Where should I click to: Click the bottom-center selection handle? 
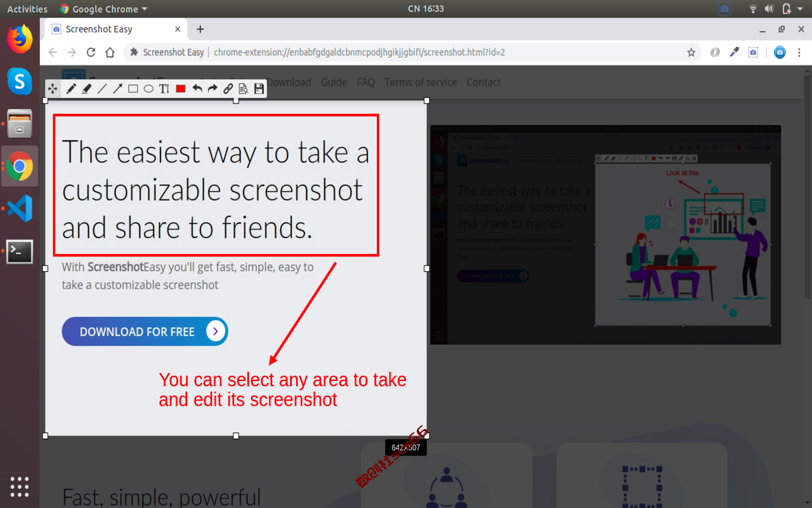coord(236,436)
